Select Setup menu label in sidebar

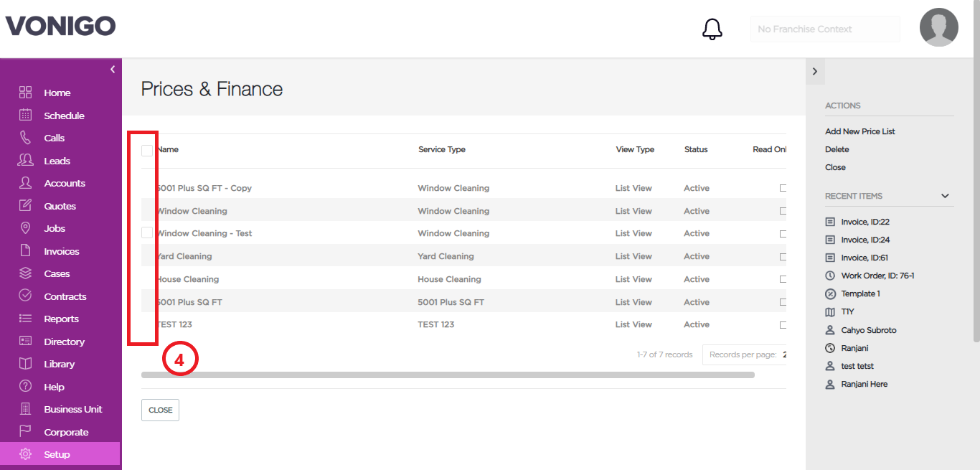click(57, 454)
